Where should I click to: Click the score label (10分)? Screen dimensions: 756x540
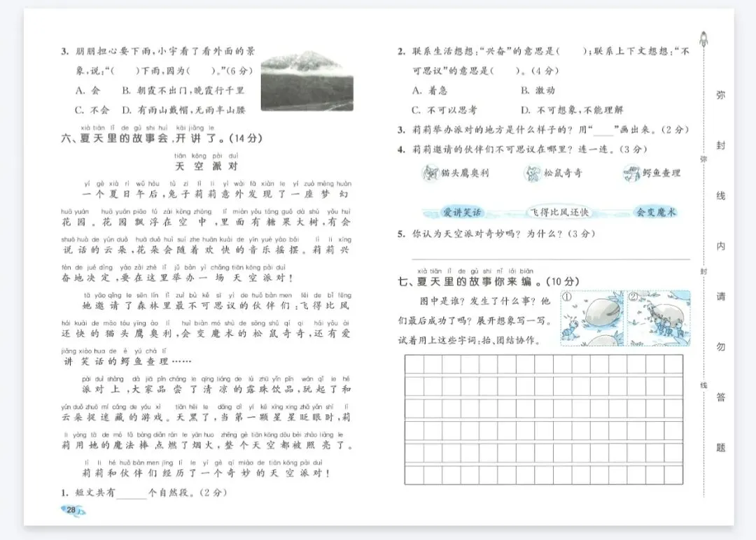click(562, 281)
